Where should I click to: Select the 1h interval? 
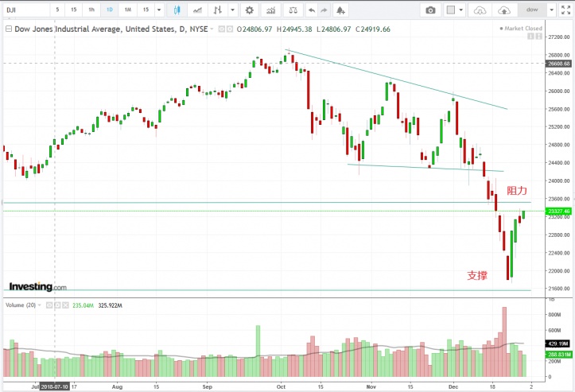point(91,10)
